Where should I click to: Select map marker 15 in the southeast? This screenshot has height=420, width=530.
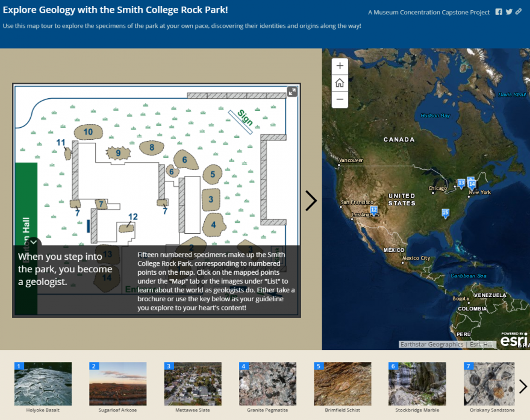(445, 213)
